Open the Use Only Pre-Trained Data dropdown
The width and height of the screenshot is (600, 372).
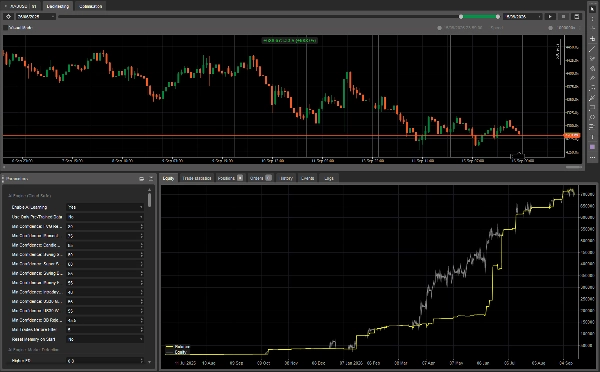pyautogui.click(x=105, y=217)
